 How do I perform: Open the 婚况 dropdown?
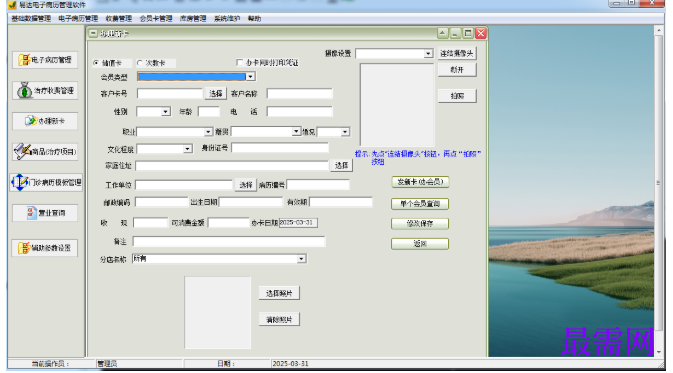click(345, 132)
